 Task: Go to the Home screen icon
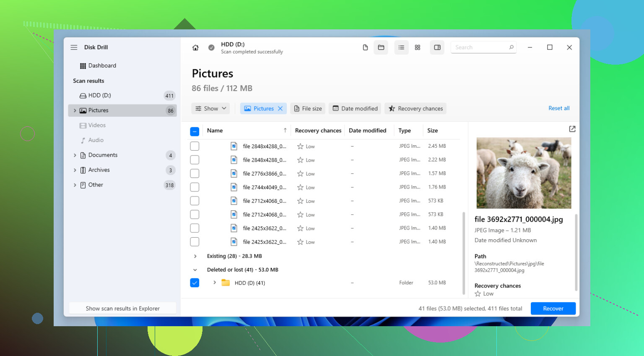[195, 47]
